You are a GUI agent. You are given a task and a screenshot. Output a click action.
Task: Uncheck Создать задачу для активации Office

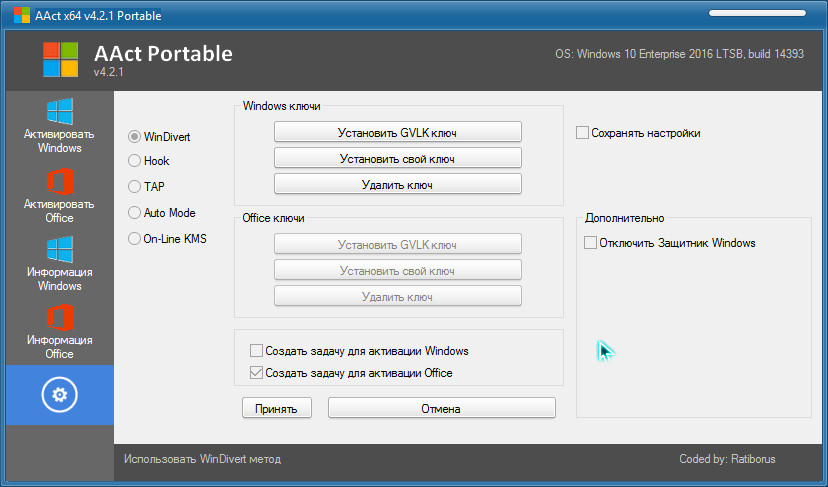[x=257, y=373]
